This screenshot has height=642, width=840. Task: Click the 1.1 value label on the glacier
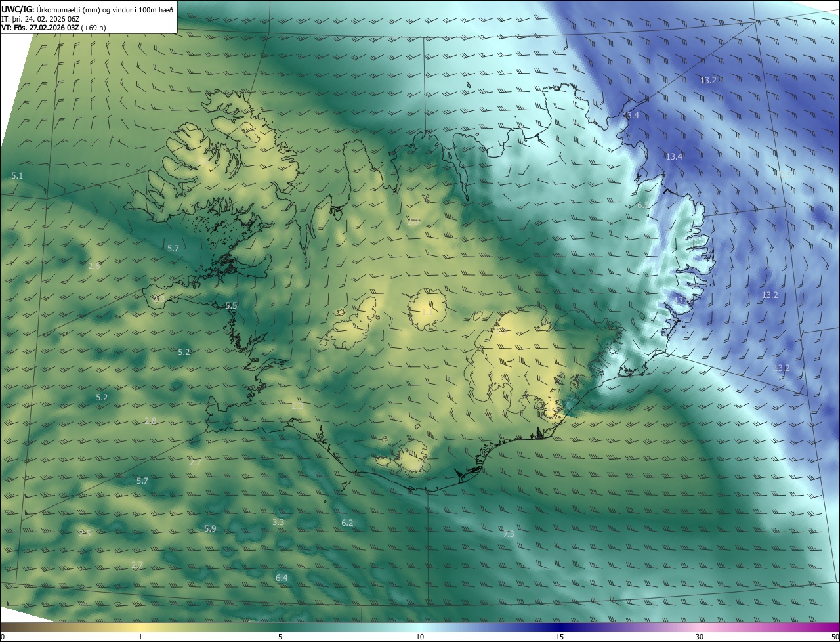(427, 312)
